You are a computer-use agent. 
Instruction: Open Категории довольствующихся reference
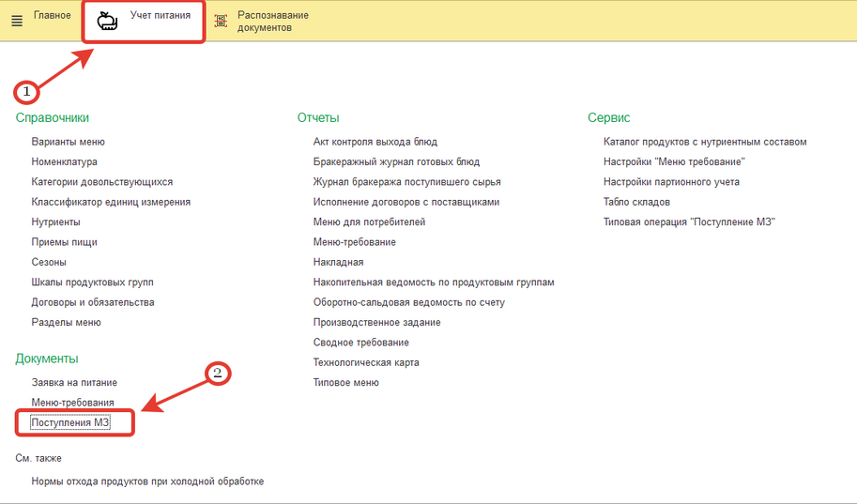coord(101,182)
